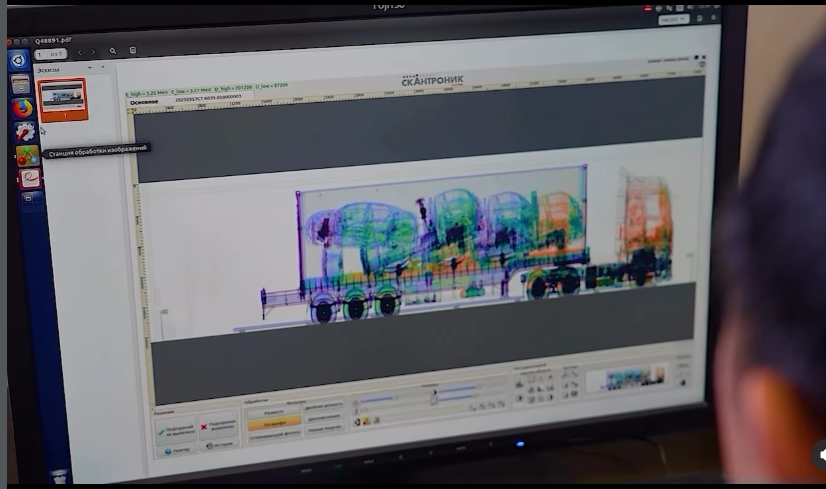Click the Повтор button
Image resolution: width=826 pixels, height=489 pixels.
tap(176, 451)
